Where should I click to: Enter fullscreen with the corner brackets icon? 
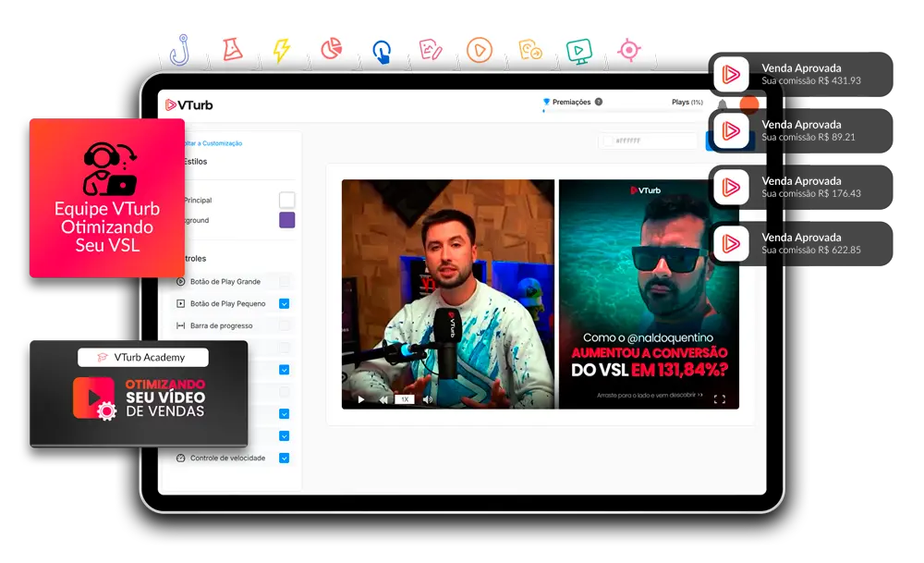pos(719,399)
